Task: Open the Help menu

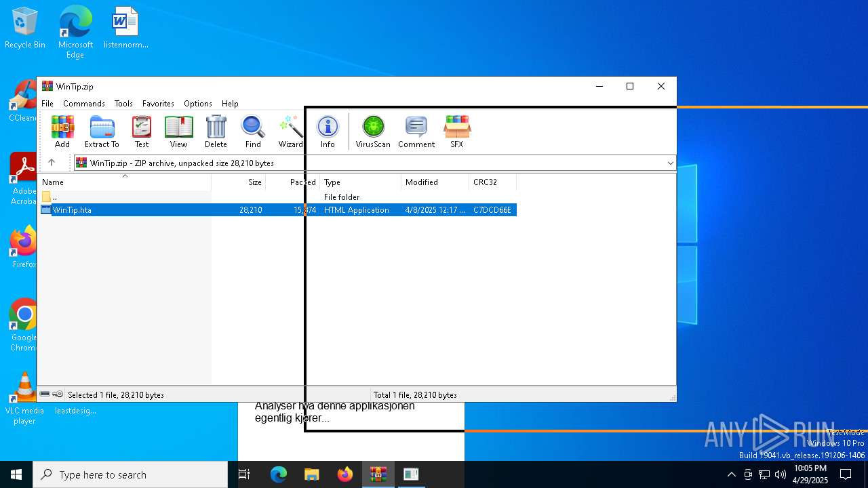Action: pos(230,104)
